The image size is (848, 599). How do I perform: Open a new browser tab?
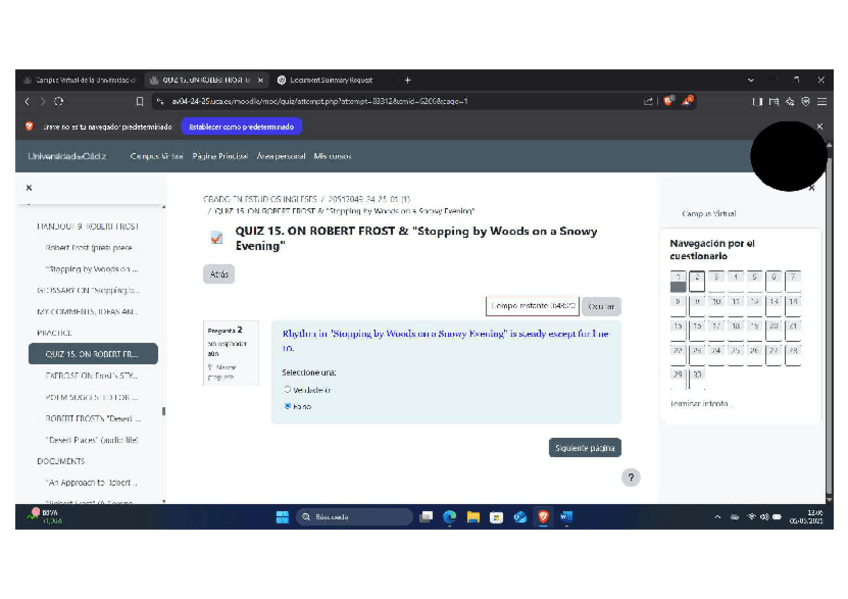408,80
